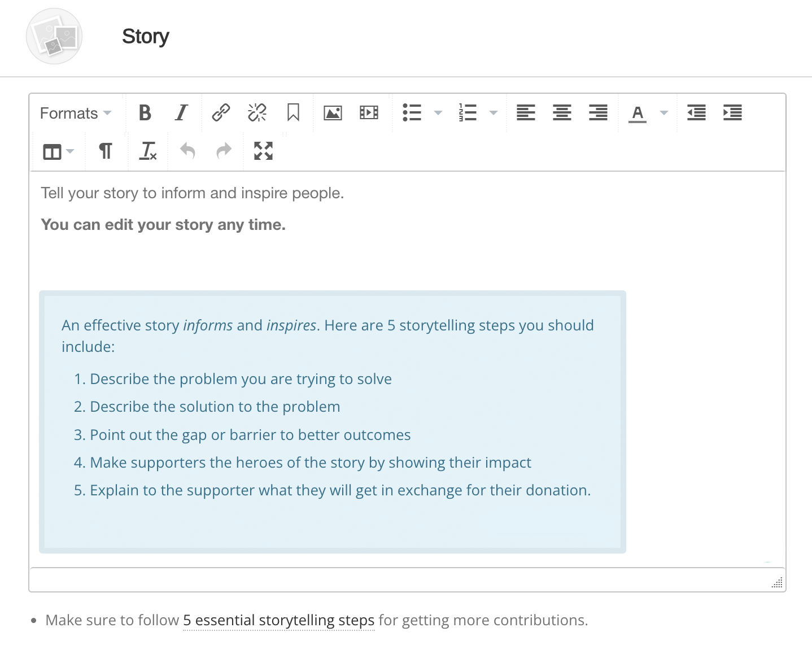Open the table insert dropdown
Screen dimensions: 812x658
(x=58, y=151)
